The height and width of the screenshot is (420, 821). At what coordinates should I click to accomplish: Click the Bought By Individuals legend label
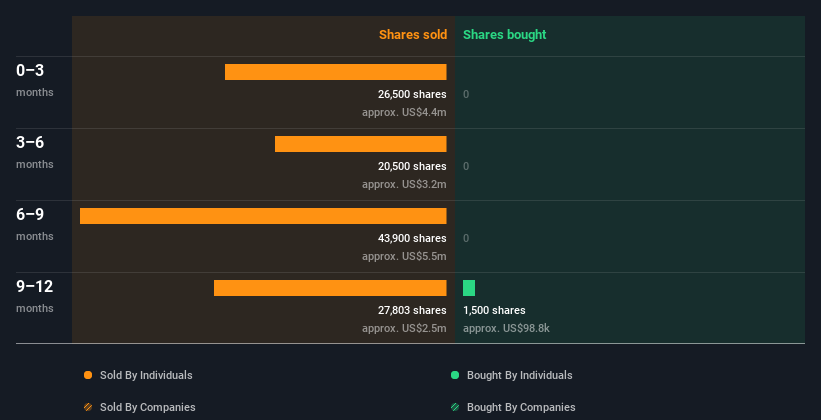click(x=519, y=375)
